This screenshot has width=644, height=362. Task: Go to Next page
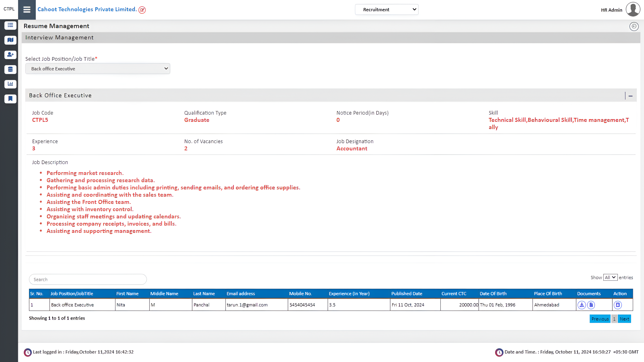624,319
